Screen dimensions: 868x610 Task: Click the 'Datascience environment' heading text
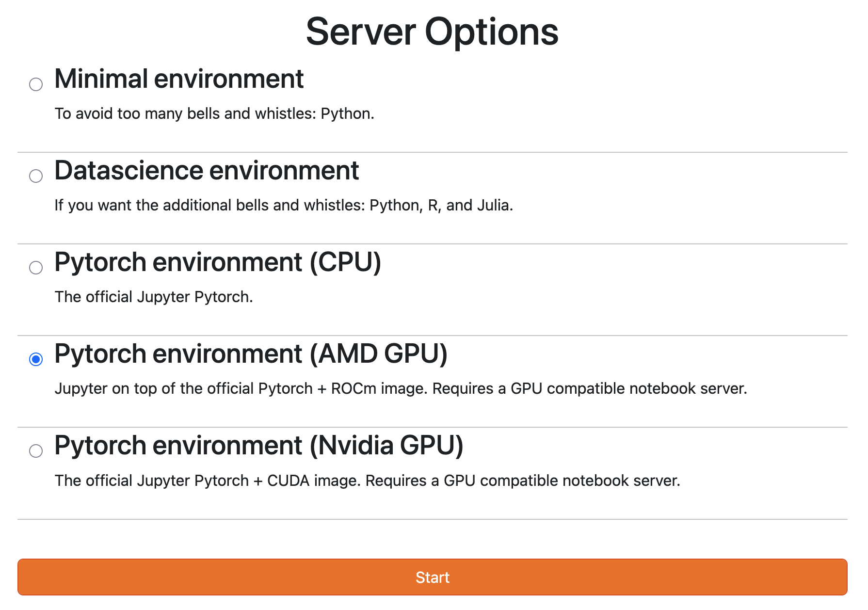coord(207,170)
